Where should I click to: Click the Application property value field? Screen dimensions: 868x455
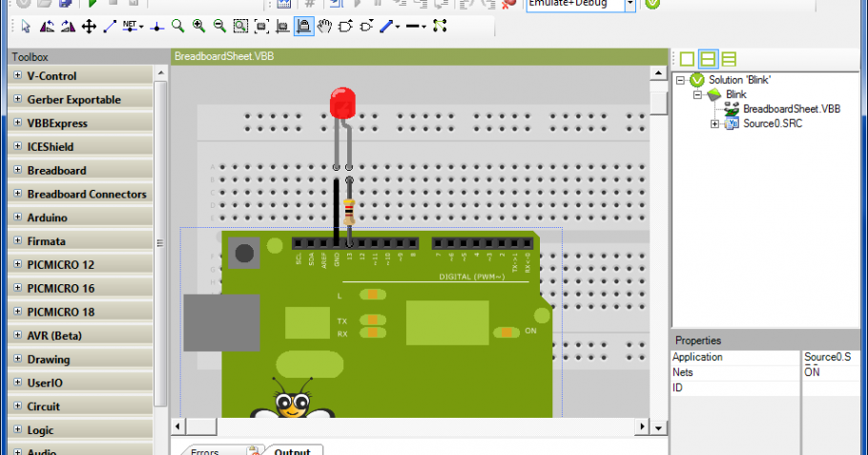click(831, 357)
